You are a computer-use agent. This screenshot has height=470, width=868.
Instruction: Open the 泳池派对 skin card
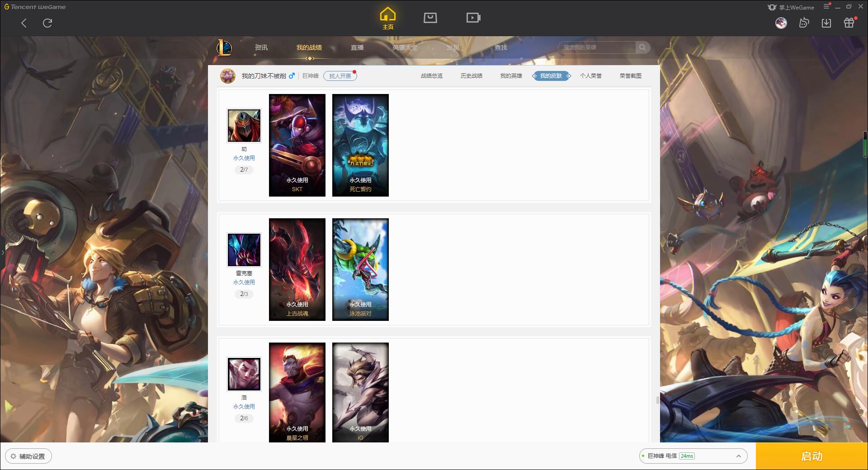pyautogui.click(x=360, y=269)
